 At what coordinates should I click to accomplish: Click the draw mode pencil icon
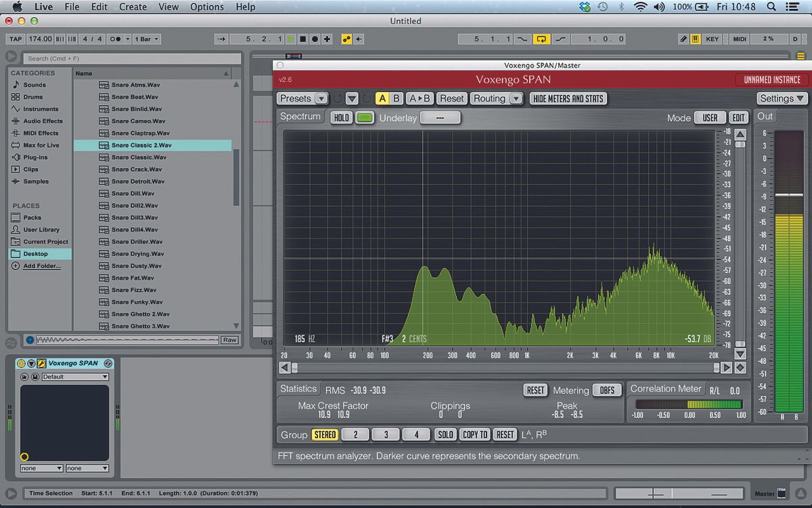683,39
